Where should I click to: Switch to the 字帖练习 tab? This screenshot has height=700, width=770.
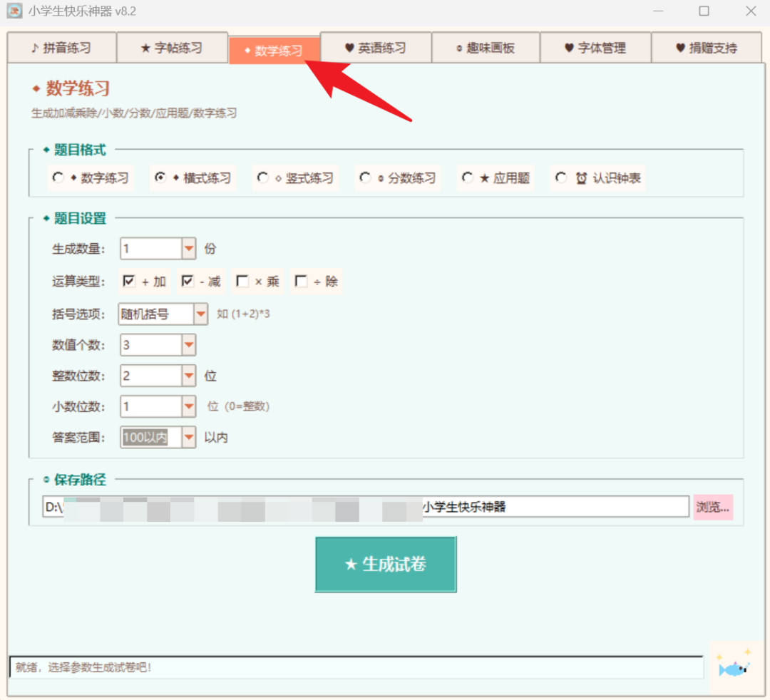(172, 48)
